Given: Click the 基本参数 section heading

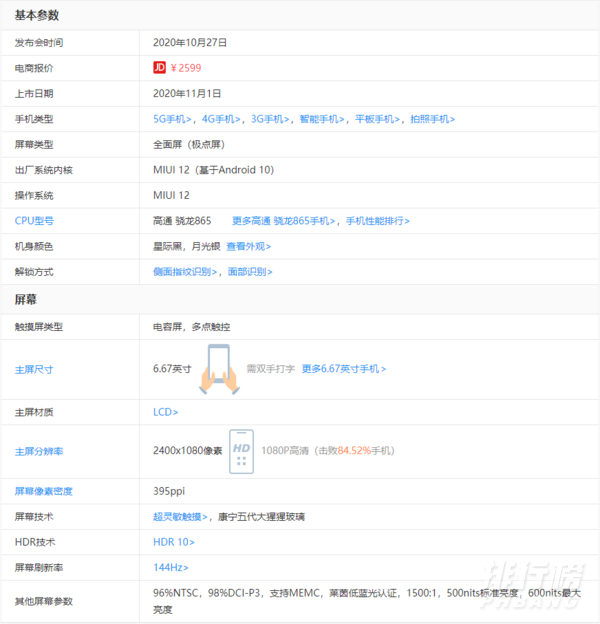Looking at the screenshot, I should pyautogui.click(x=37, y=15).
